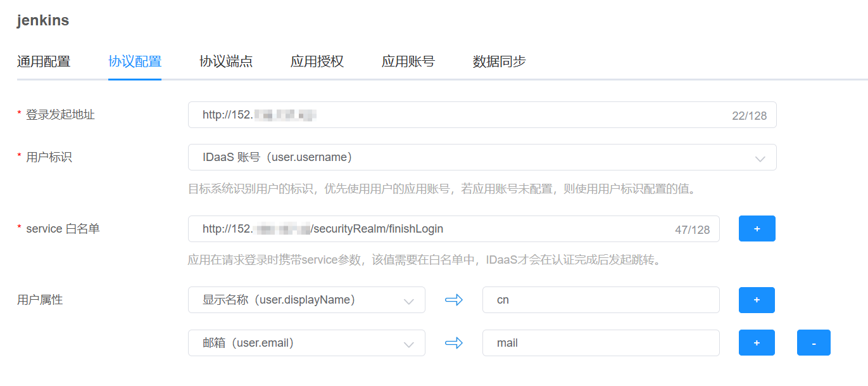Select the 协议配置 tab
The image size is (868, 386).
(134, 61)
